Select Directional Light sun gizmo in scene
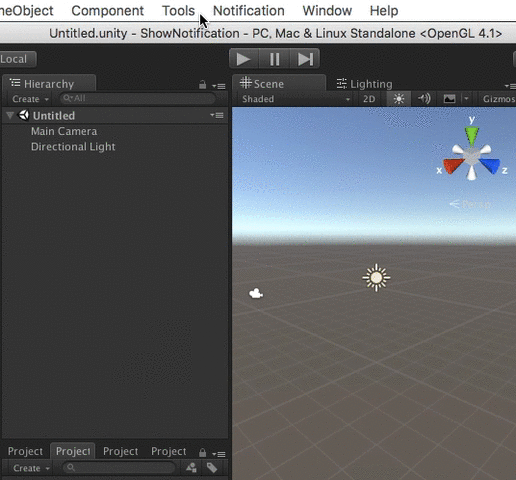The width and height of the screenshot is (516, 480). [376, 278]
